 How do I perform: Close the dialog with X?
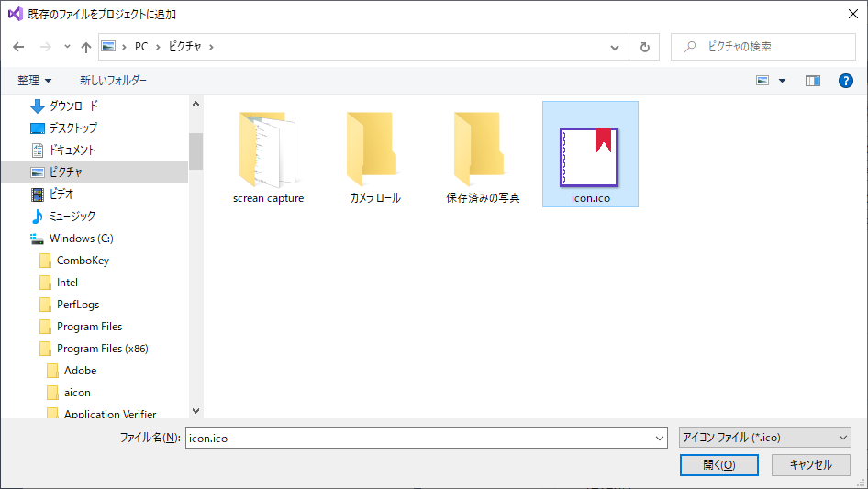pos(853,14)
